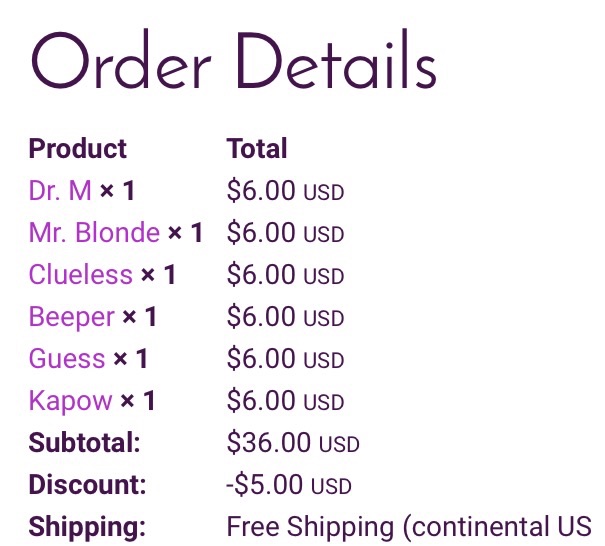Open the Mr. Blonde product link
605x546 pixels.
point(94,233)
